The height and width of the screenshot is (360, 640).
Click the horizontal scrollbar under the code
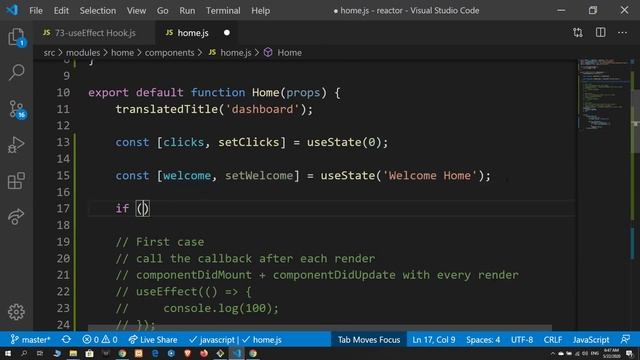(x=320, y=327)
